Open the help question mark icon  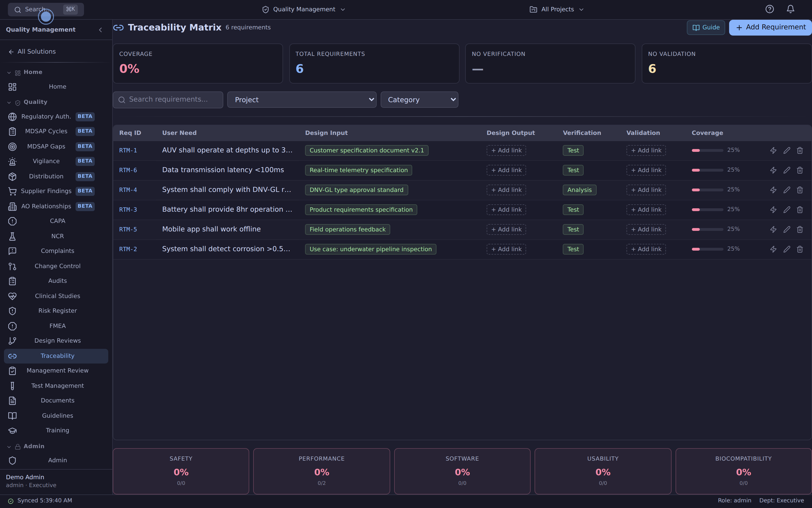click(769, 9)
